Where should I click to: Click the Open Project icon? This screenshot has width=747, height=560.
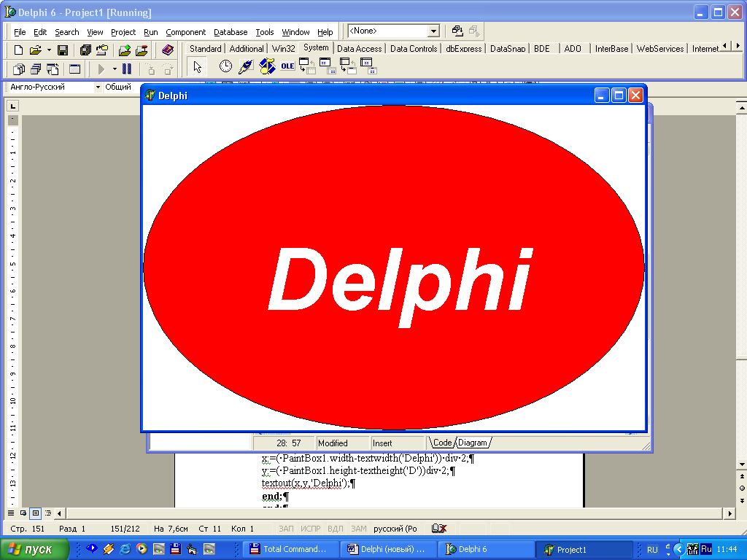click(x=102, y=50)
